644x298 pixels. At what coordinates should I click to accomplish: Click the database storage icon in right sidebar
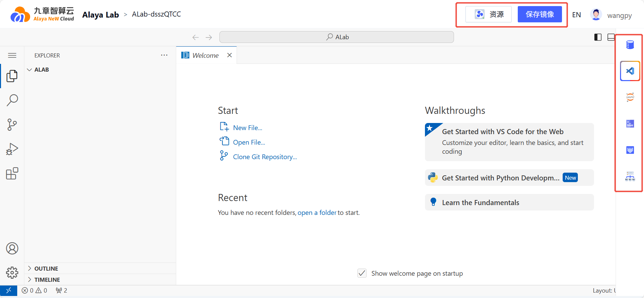point(630,45)
